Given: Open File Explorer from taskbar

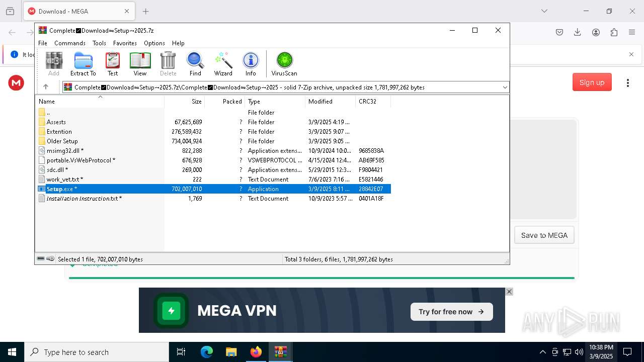Looking at the screenshot, I should pyautogui.click(x=231, y=352).
